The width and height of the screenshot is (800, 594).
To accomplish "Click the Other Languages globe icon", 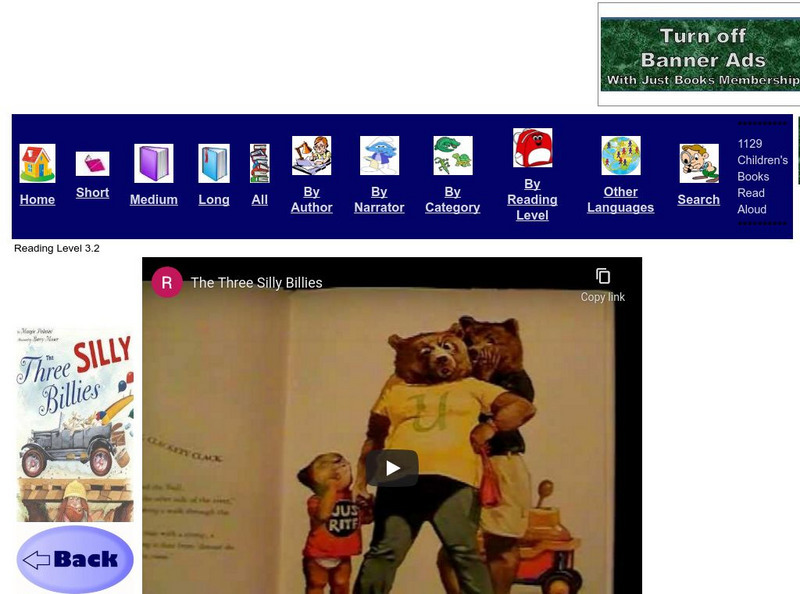I will (x=620, y=156).
